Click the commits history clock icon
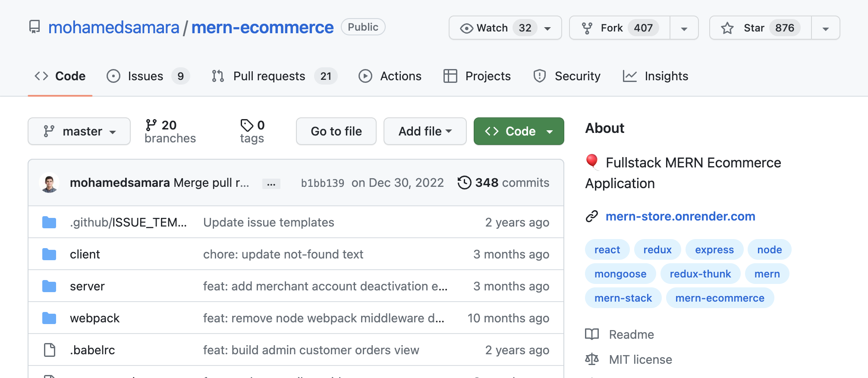 pos(465,183)
